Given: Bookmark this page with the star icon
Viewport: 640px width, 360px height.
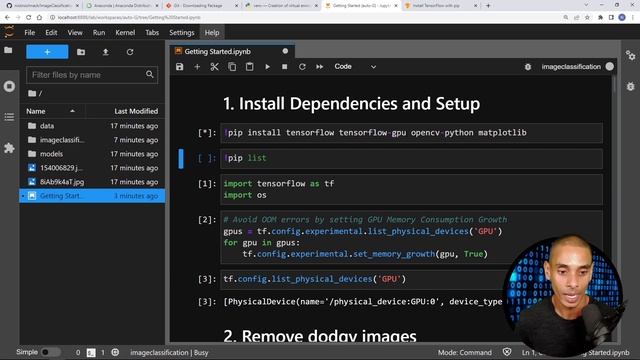Looking at the screenshot, I should [587, 18].
